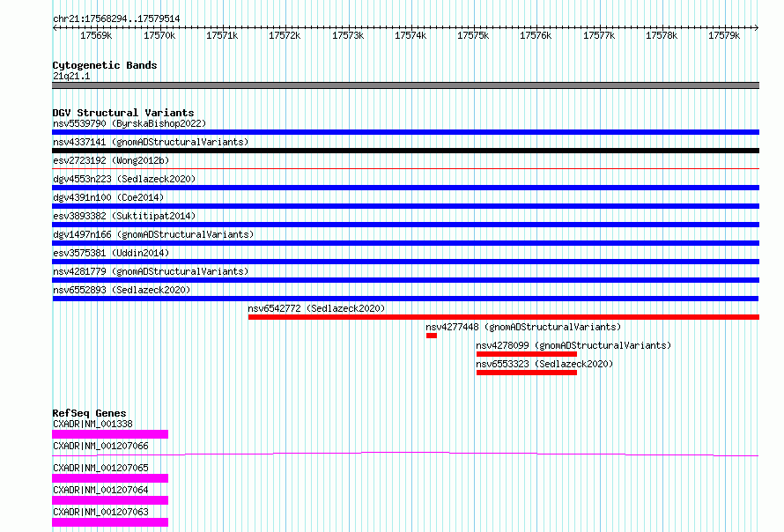Click the CXADR|NM_001338 gene label
Screen dimensions: 784x532
tap(93, 424)
